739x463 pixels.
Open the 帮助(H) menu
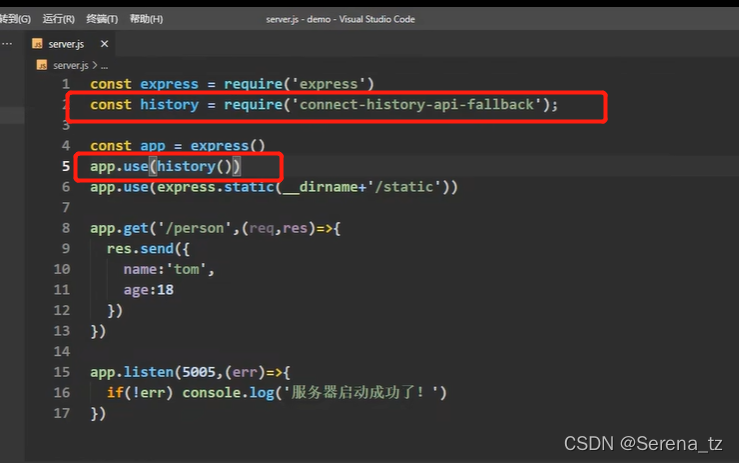click(146, 19)
